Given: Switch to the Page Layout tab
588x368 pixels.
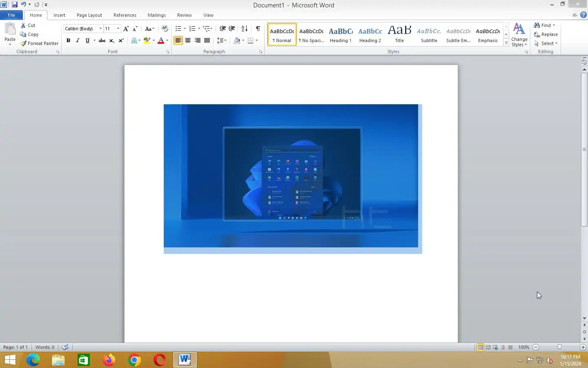Looking at the screenshot, I should (89, 15).
